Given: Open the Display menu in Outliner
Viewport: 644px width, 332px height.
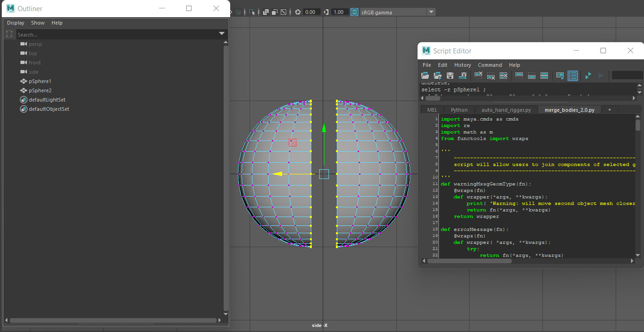Looking at the screenshot, I should pos(15,22).
